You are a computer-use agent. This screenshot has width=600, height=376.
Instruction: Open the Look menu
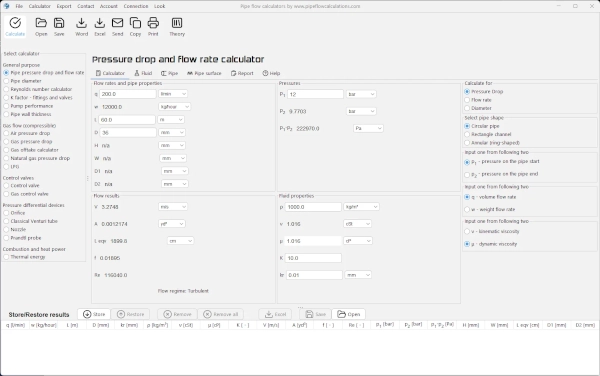click(x=160, y=6)
